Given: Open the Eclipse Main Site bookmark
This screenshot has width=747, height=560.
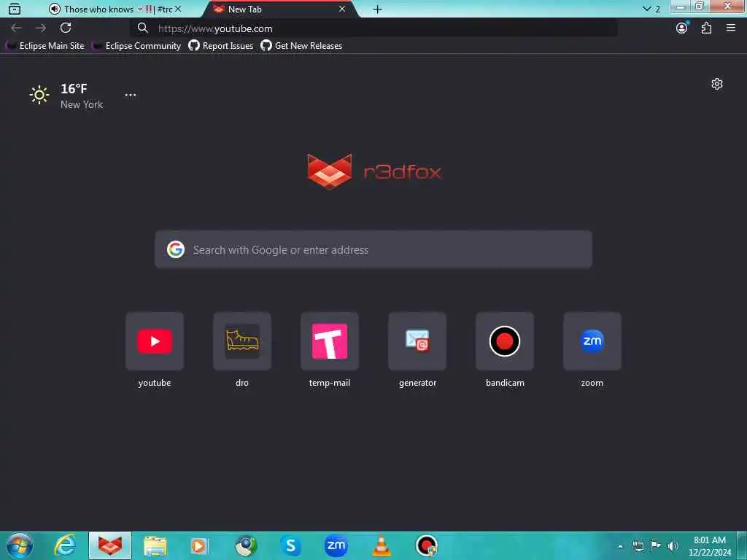Looking at the screenshot, I should click(44, 46).
